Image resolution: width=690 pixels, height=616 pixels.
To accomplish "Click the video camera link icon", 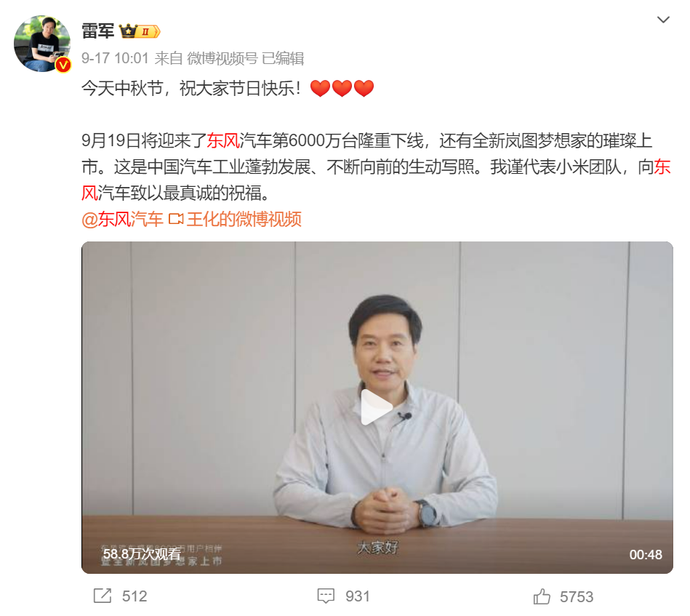I will [x=176, y=219].
